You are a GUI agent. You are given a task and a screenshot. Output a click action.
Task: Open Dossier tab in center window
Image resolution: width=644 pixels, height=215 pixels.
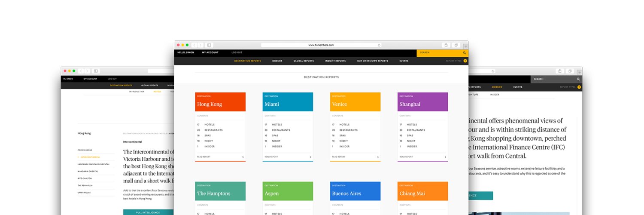pyautogui.click(x=277, y=61)
